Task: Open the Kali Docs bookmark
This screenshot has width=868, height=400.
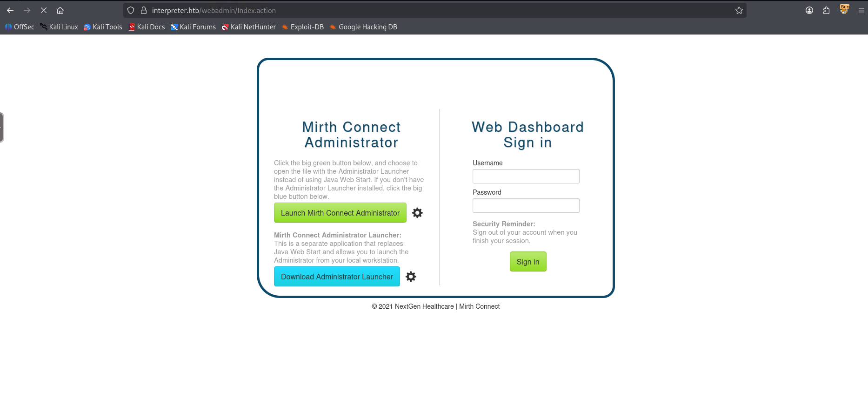Action: tap(147, 27)
